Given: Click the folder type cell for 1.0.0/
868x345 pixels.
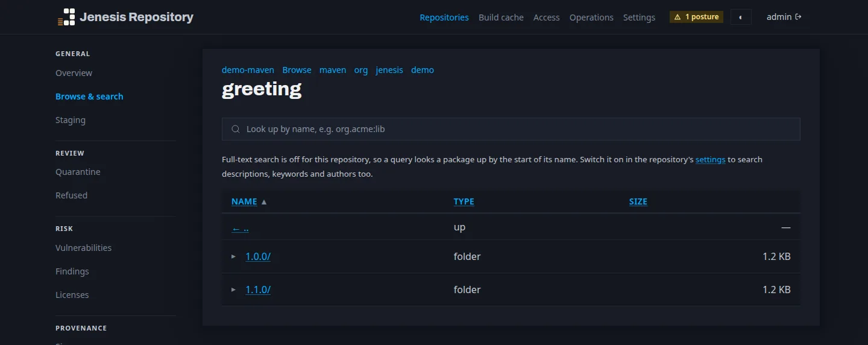Looking at the screenshot, I should (467, 256).
